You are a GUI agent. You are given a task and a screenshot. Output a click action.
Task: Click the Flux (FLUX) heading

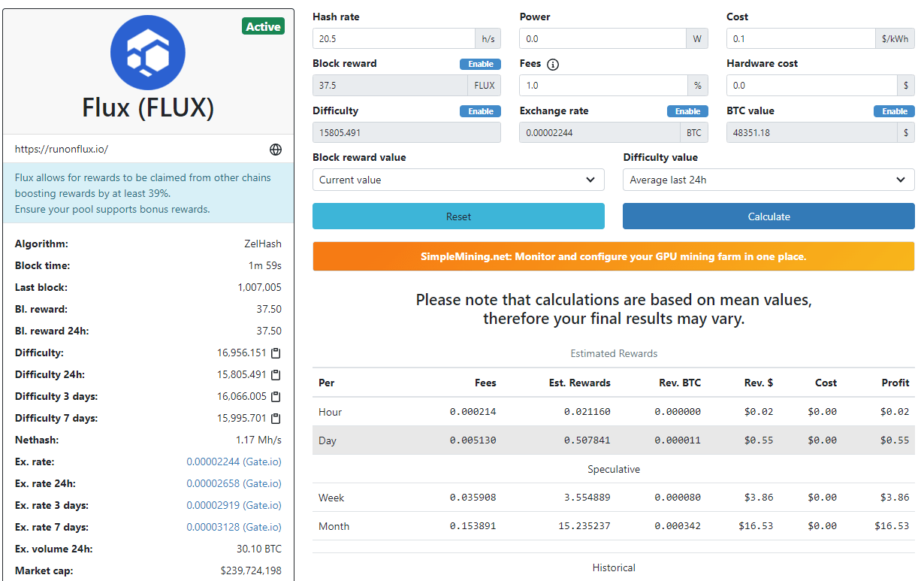coord(148,108)
